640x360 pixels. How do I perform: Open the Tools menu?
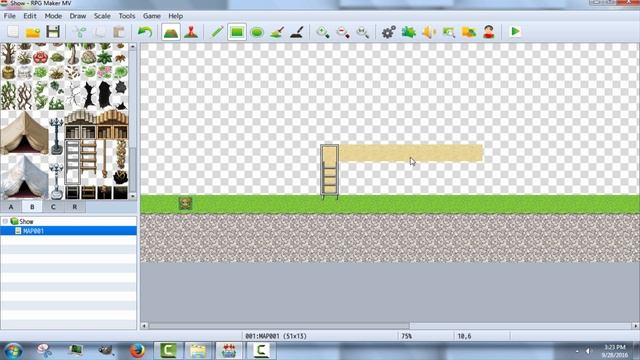coord(127,16)
